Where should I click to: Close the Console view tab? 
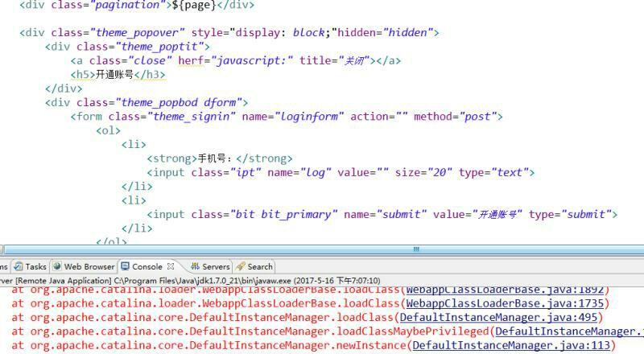click(x=171, y=266)
